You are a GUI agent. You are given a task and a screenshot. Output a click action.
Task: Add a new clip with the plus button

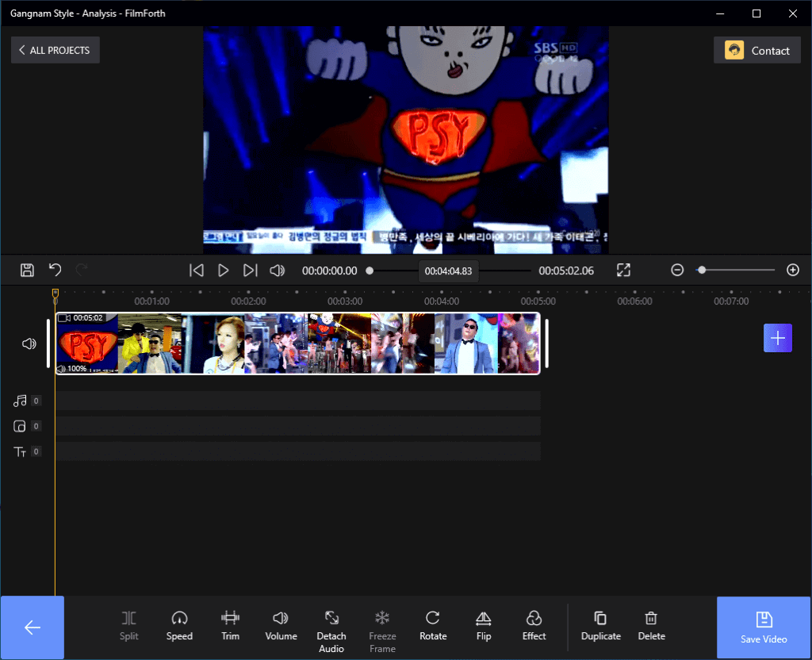tap(777, 338)
